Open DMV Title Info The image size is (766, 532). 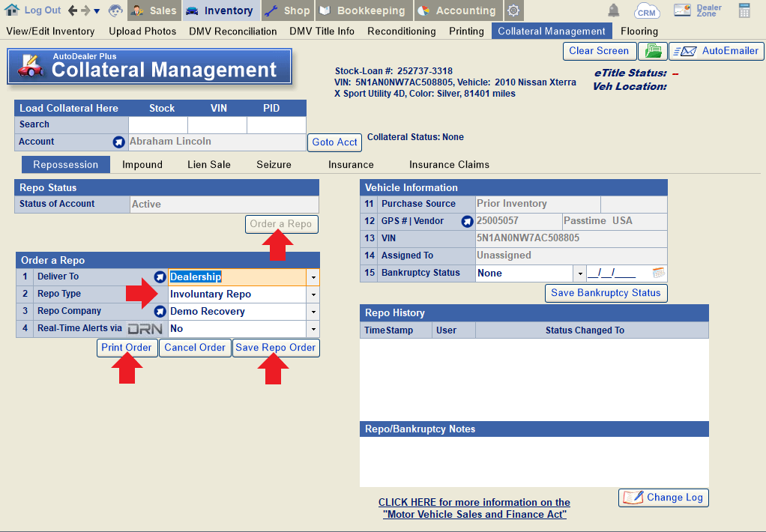click(322, 31)
